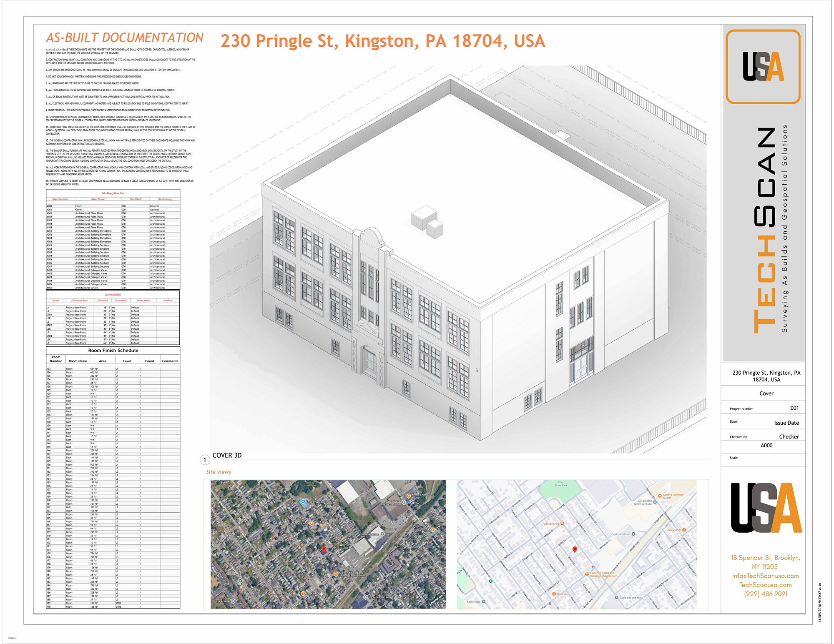Viewport: 834px width, 644px height.
Task: Click the Sheet Group column header
Action: (165, 199)
